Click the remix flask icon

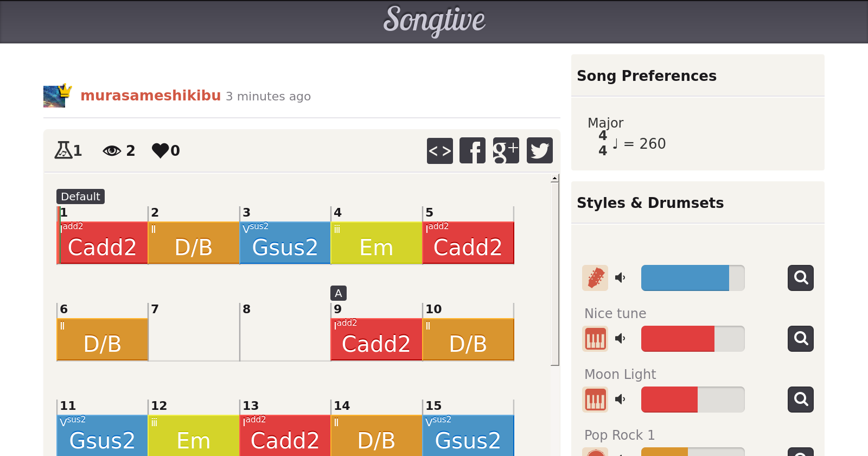click(63, 150)
